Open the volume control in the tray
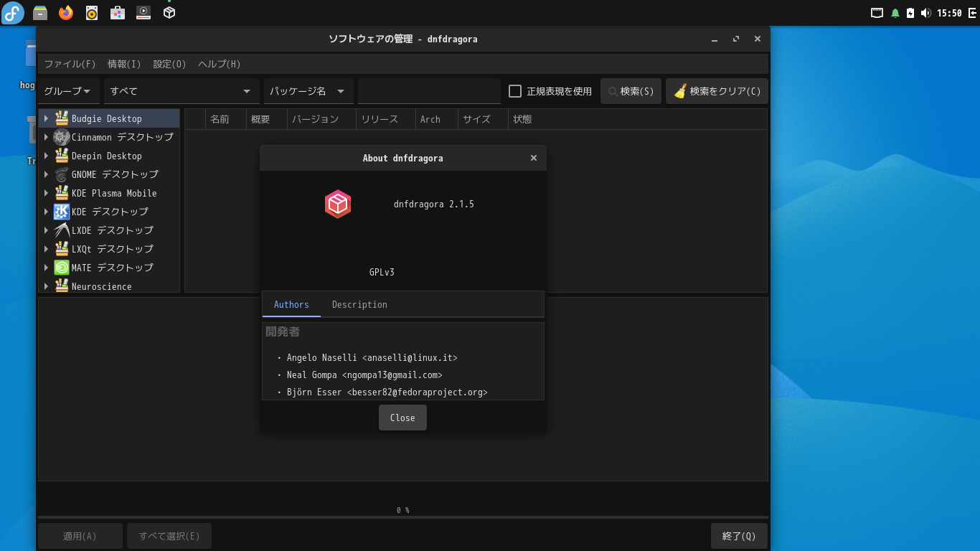The height and width of the screenshot is (551, 980). tap(925, 13)
